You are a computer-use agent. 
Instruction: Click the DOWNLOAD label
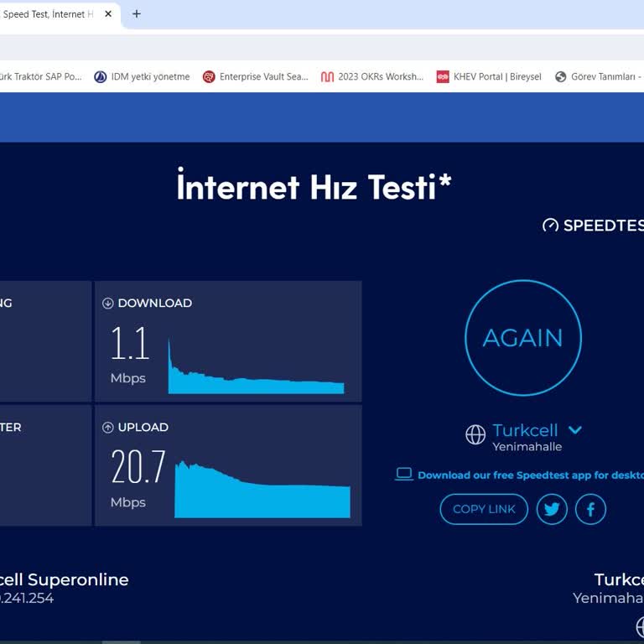(155, 303)
